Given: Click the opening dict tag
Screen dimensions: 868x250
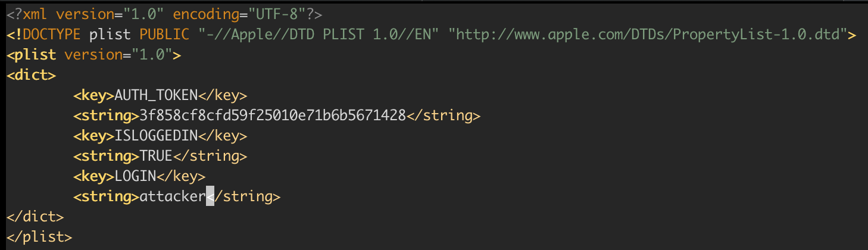Looking at the screenshot, I should pos(31,76).
